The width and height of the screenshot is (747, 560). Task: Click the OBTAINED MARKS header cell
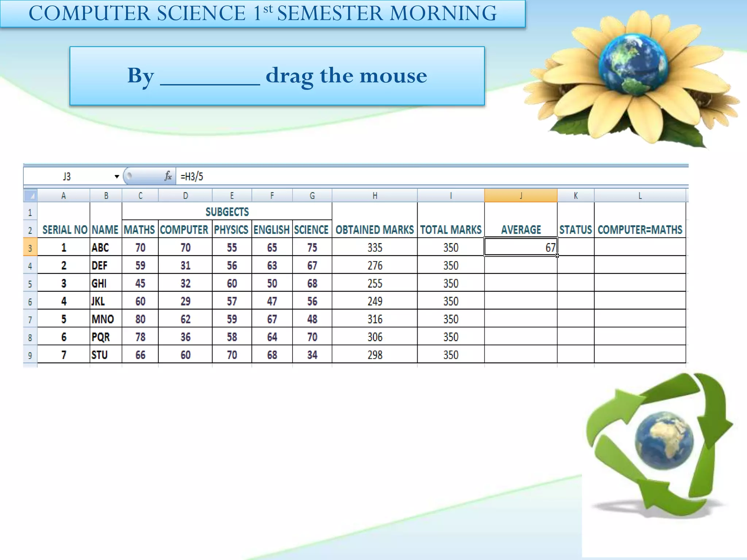[375, 221]
